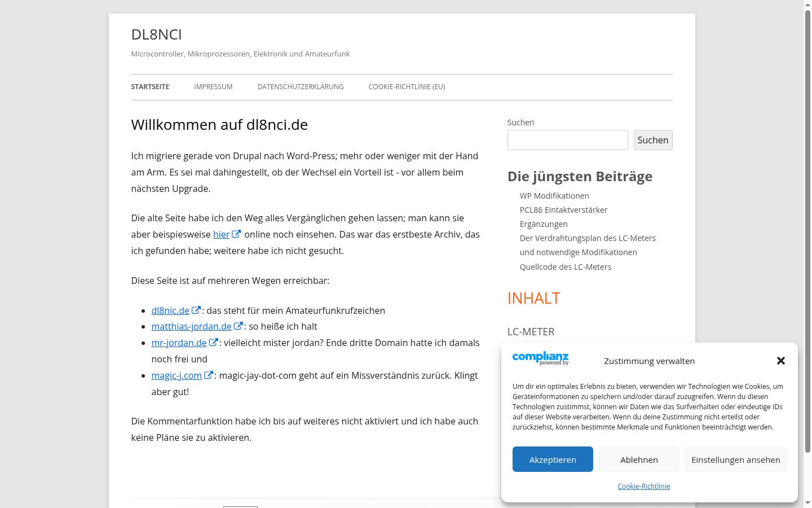Image resolution: width=812 pixels, height=508 pixels.
Task: Click external link icon beside mr-jordan.de
Action: 214,342
